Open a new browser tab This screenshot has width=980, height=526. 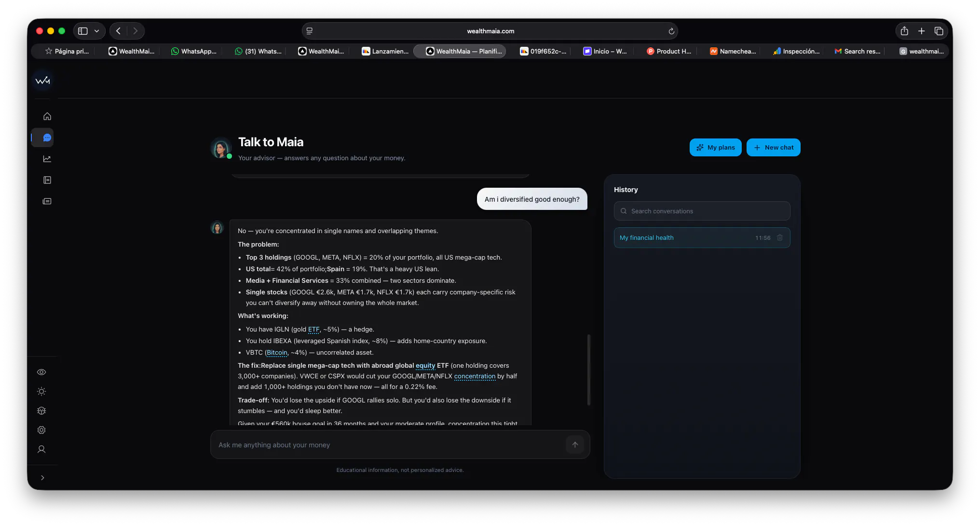(921, 31)
